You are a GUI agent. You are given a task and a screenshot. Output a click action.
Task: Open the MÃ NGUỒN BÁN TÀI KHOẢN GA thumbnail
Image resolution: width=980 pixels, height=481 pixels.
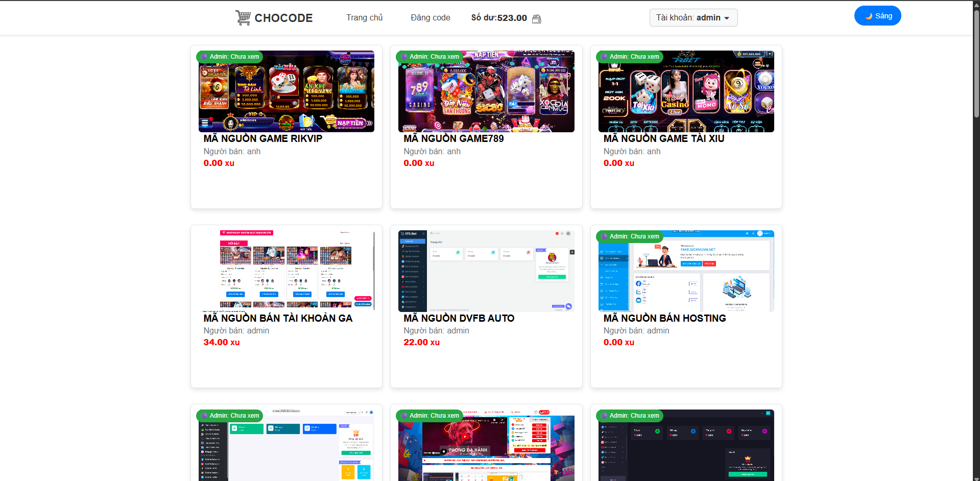coord(286,271)
